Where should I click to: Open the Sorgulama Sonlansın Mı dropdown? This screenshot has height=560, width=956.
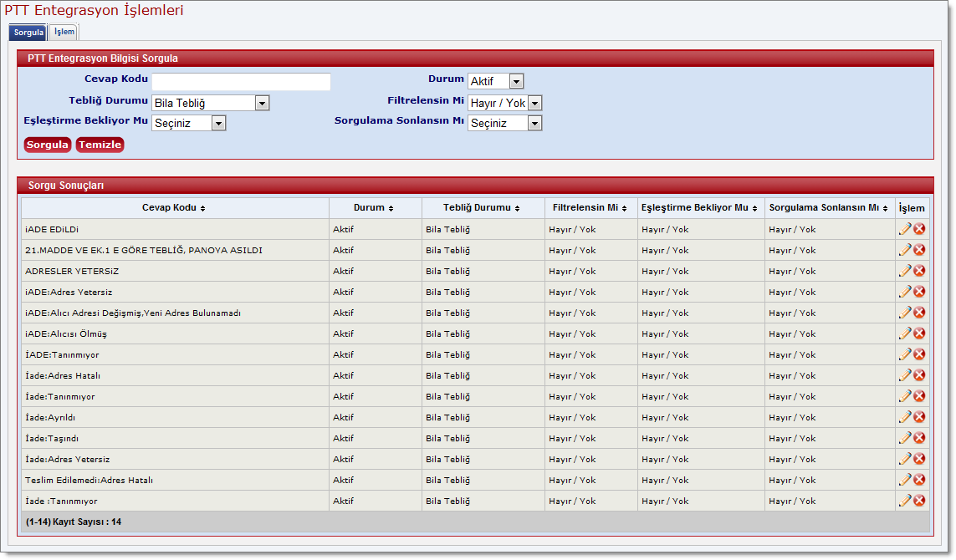(505, 123)
